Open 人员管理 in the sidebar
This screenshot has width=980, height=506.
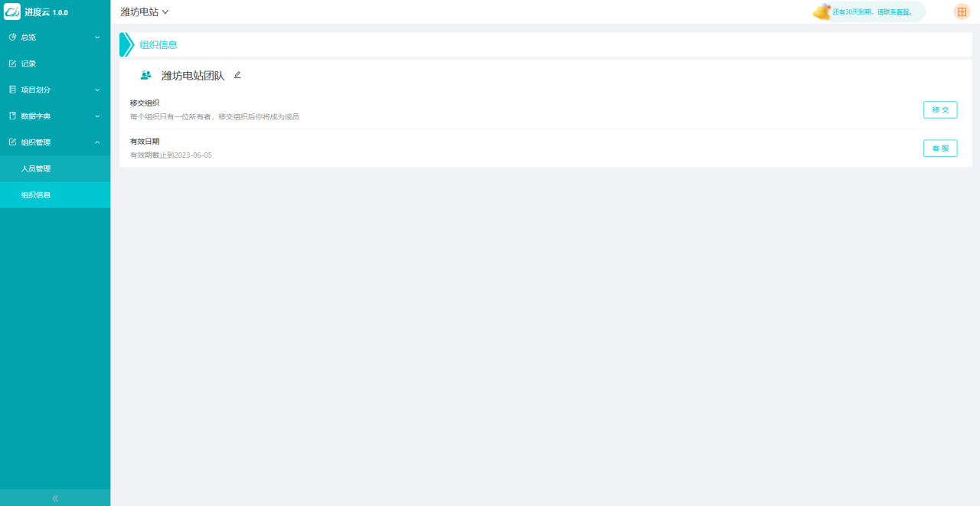36,168
